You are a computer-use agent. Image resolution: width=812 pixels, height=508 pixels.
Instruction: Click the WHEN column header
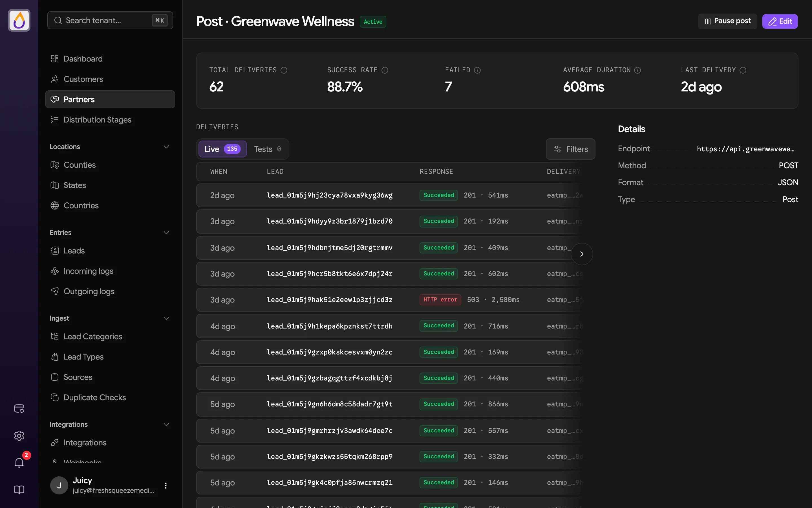(x=219, y=172)
